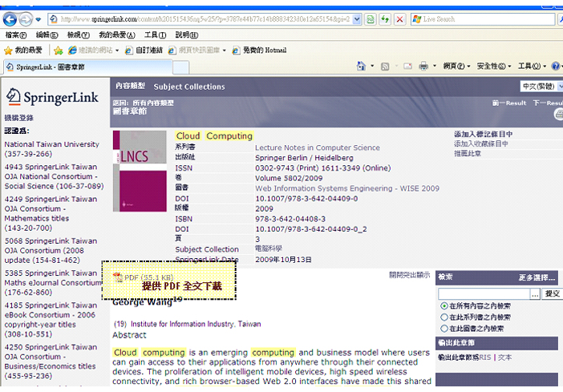Click 更多選擇... in the search panel
This screenshot has height=392, width=563.
537,277
